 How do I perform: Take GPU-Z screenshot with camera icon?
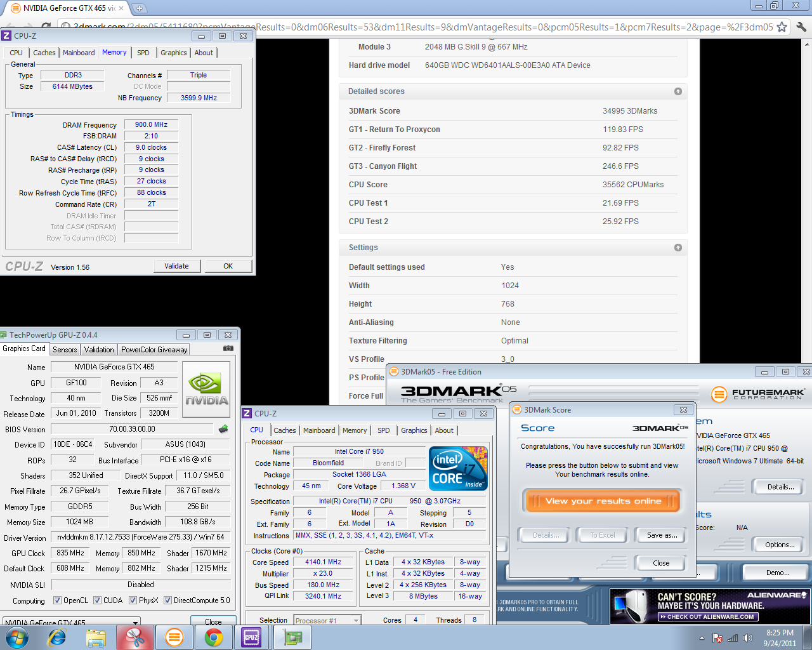click(x=228, y=348)
